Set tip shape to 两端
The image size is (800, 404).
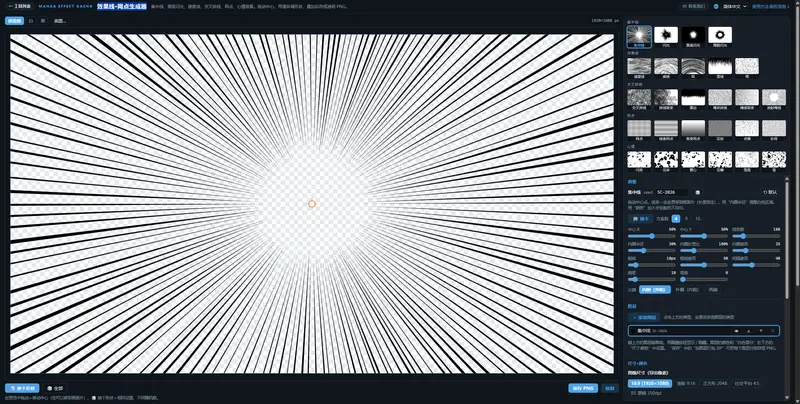pos(713,290)
